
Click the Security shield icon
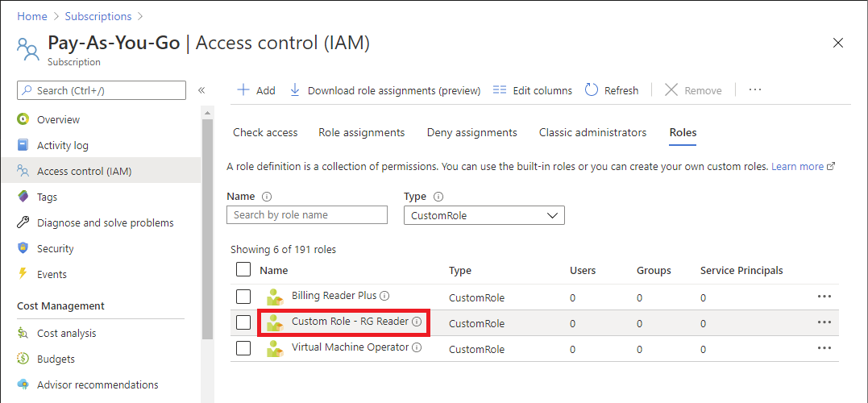click(23, 248)
